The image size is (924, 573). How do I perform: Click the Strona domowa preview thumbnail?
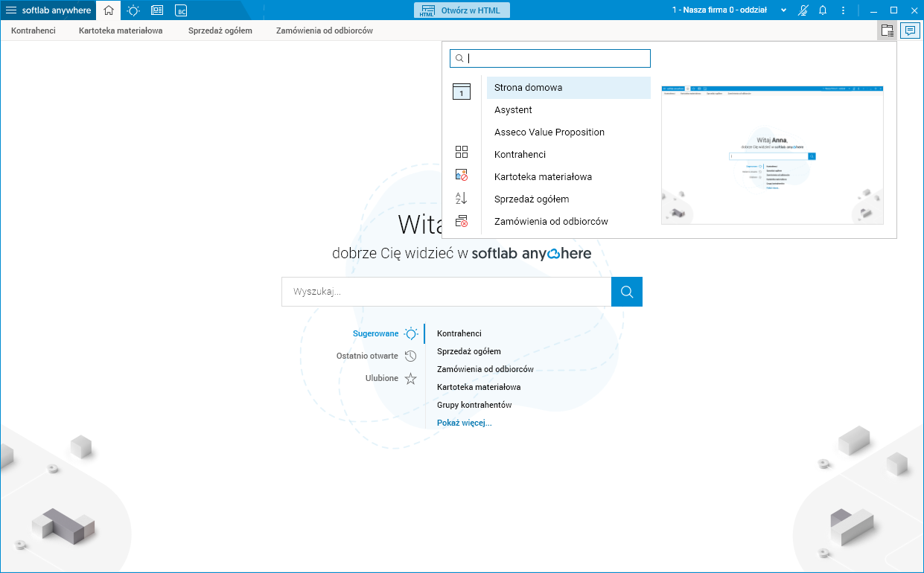point(772,155)
